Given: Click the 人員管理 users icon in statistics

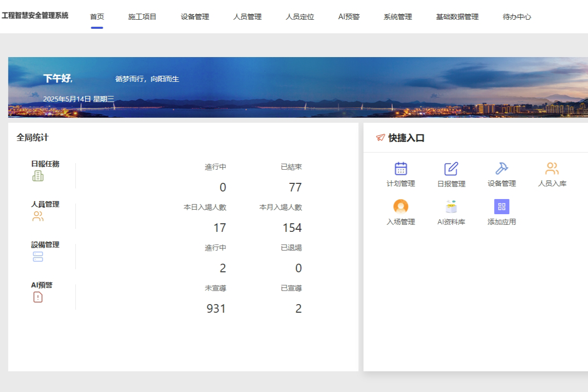Looking at the screenshot, I should (38, 216).
